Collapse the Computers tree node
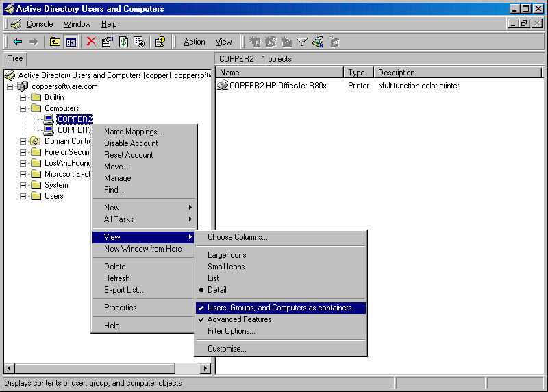The image size is (548, 392). (23, 108)
